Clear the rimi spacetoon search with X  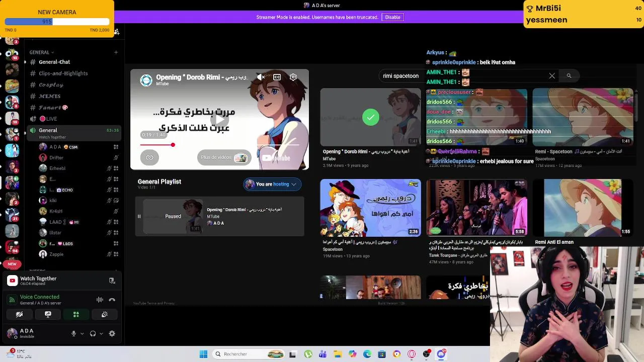(552, 76)
